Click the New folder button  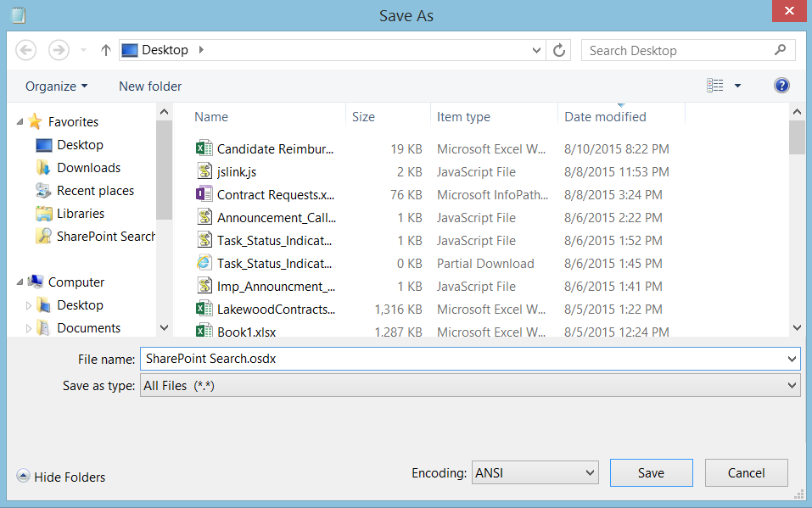pyautogui.click(x=150, y=86)
